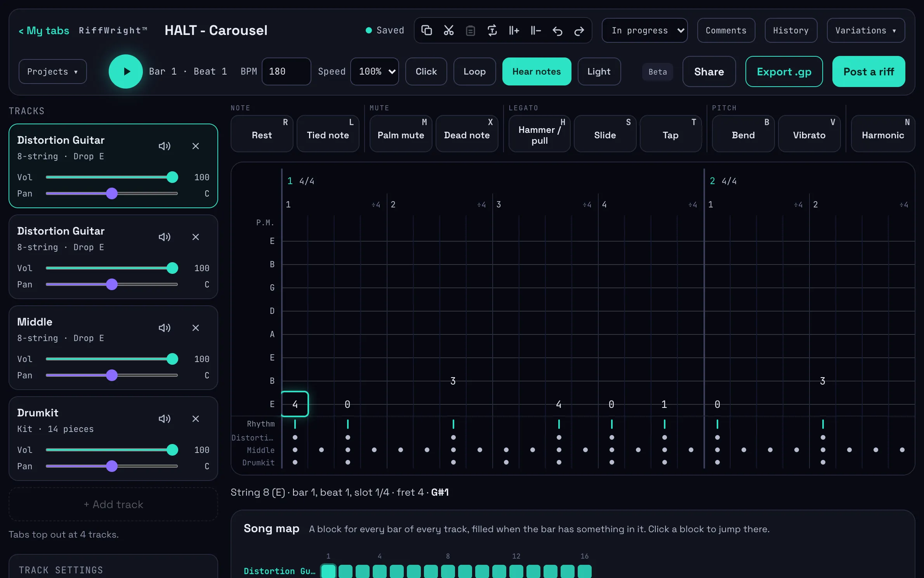The height and width of the screenshot is (578, 924).
Task: Remove the Drumkit track with X
Action: [196, 419]
